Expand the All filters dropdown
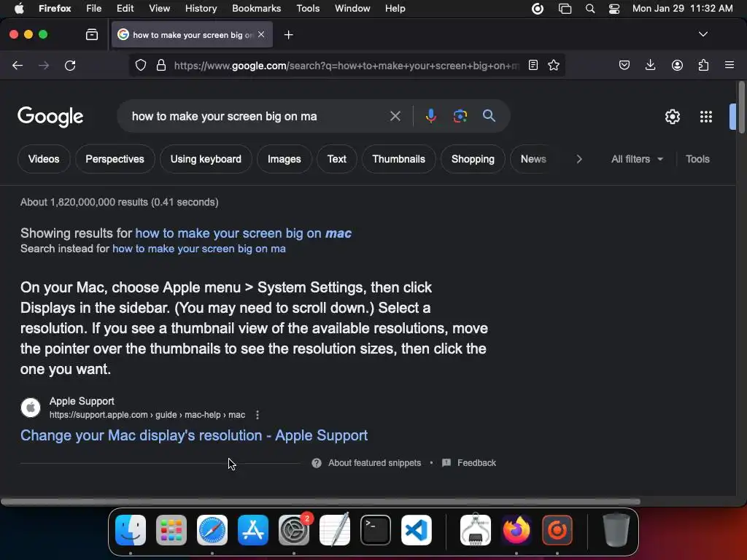Screen dimensions: 747x560 click(x=636, y=159)
